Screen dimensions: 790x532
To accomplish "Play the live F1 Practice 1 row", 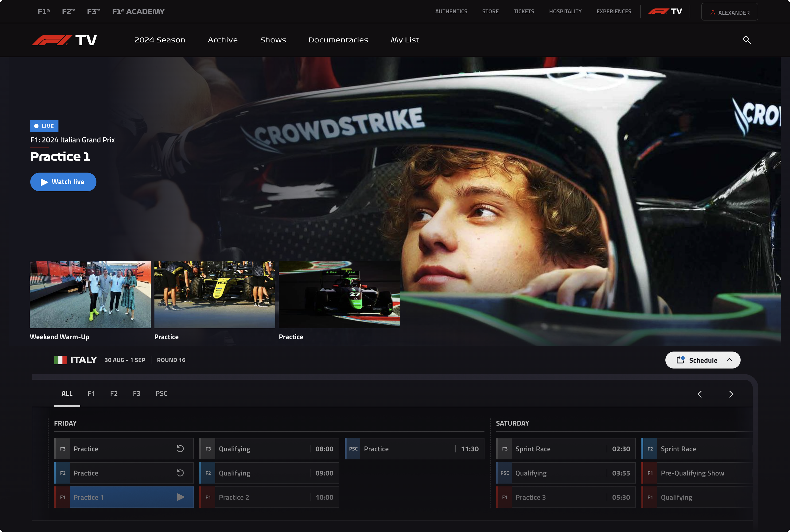I will pos(124,497).
